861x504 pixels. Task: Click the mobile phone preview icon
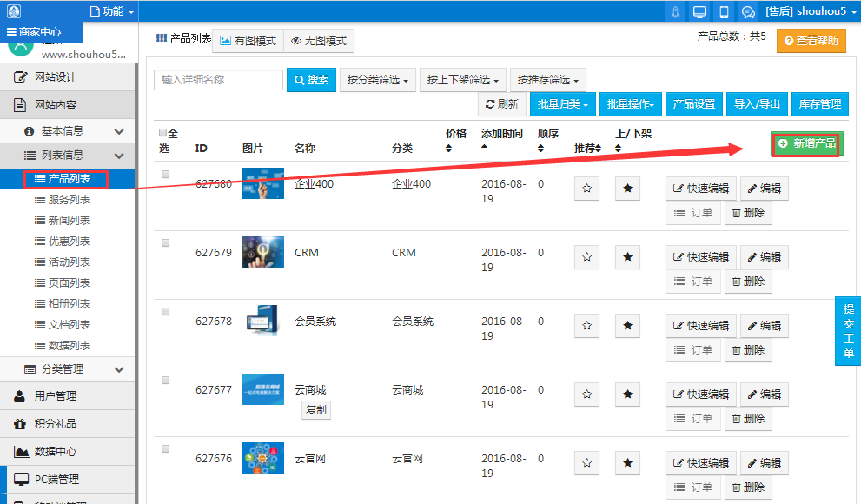pyautogui.click(x=724, y=11)
